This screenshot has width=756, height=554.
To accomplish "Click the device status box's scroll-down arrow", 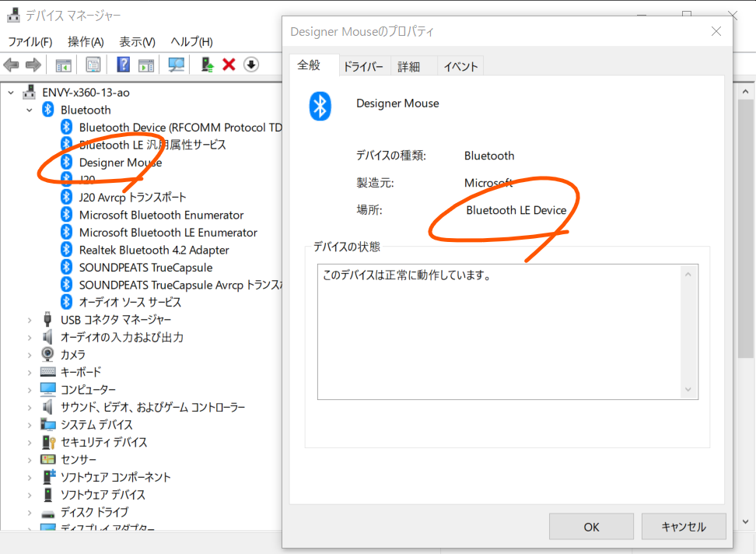I will pos(688,390).
